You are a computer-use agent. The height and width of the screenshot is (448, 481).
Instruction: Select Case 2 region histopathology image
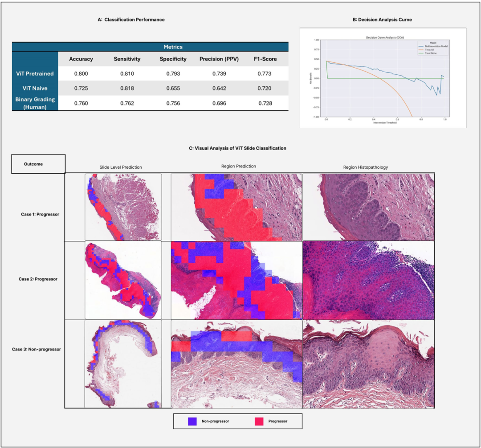tap(368, 280)
